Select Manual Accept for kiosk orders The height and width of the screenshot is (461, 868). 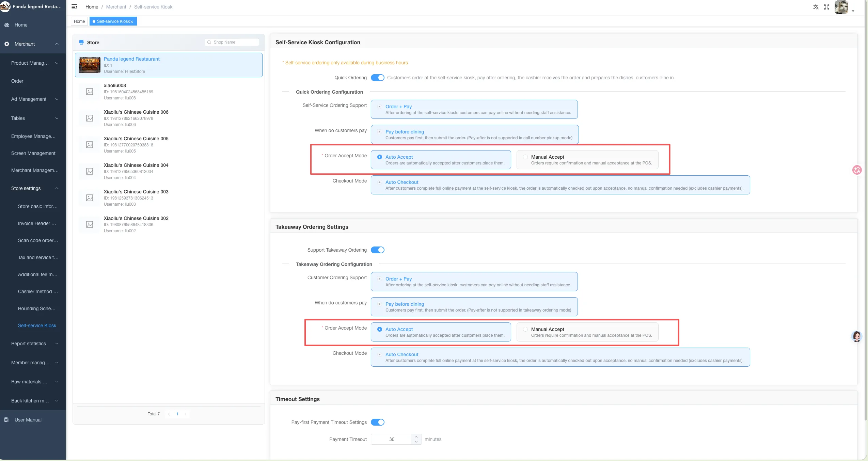[587, 160]
